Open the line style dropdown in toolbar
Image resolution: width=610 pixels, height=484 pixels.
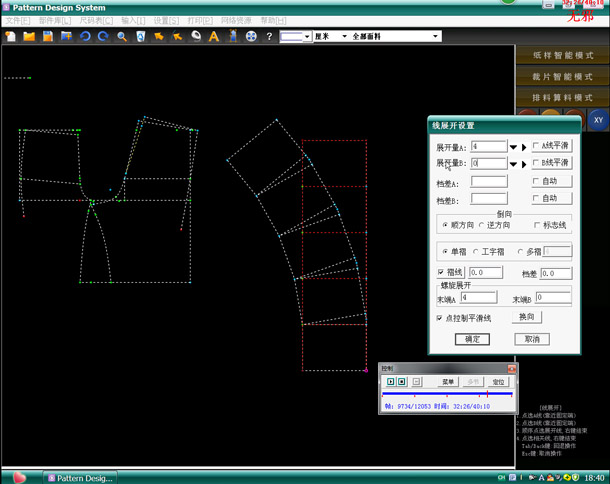307,37
